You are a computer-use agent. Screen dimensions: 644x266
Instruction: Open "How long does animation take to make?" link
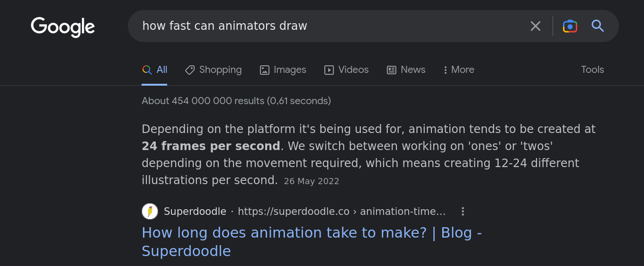[312, 241]
